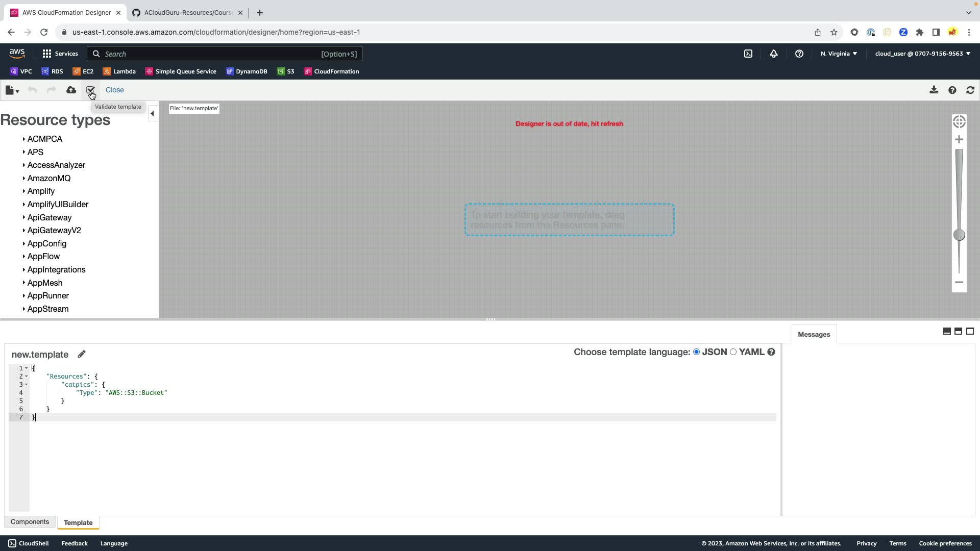980x551 pixels.
Task: Click the Close link in the toolbar
Action: 114,90
